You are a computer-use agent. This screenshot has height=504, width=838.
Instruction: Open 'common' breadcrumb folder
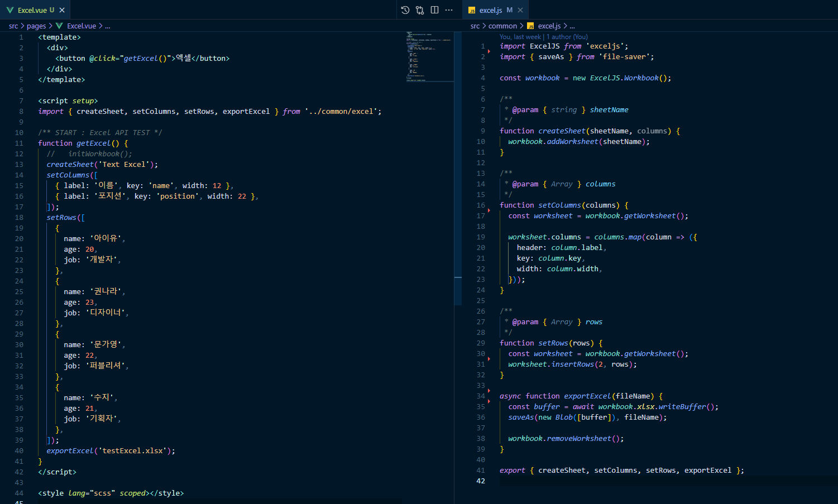(502, 26)
